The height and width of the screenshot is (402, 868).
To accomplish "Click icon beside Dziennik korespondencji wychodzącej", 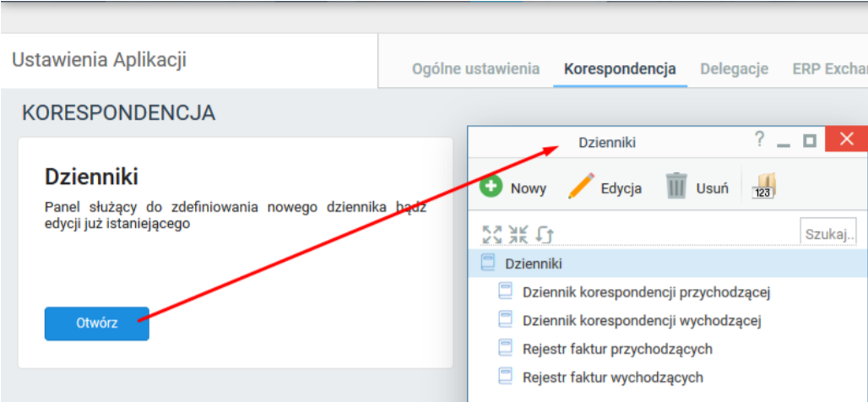I will click(x=506, y=319).
